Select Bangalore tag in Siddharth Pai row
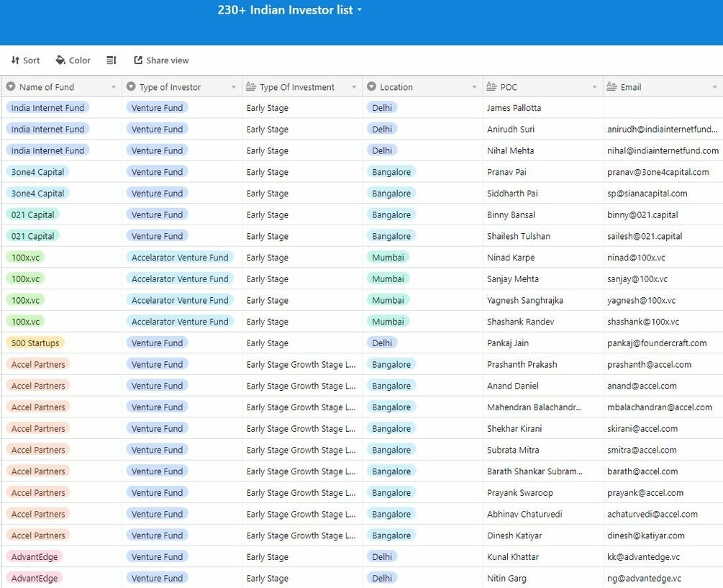This screenshot has width=723, height=588. coord(391,193)
